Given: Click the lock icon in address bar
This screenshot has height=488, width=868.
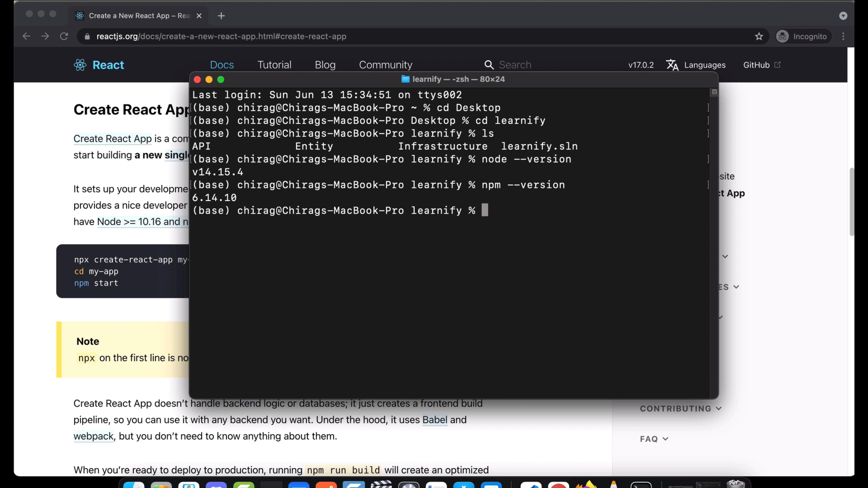Looking at the screenshot, I should click(87, 36).
